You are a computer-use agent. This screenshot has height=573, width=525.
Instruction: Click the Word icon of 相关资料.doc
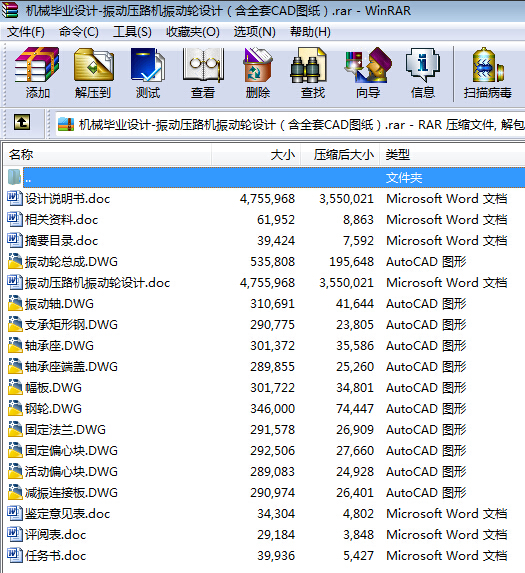tap(15, 219)
